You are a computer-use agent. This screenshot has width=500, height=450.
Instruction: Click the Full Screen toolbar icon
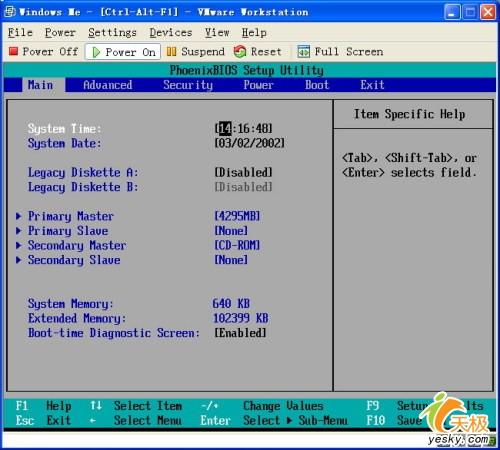pyautogui.click(x=303, y=51)
